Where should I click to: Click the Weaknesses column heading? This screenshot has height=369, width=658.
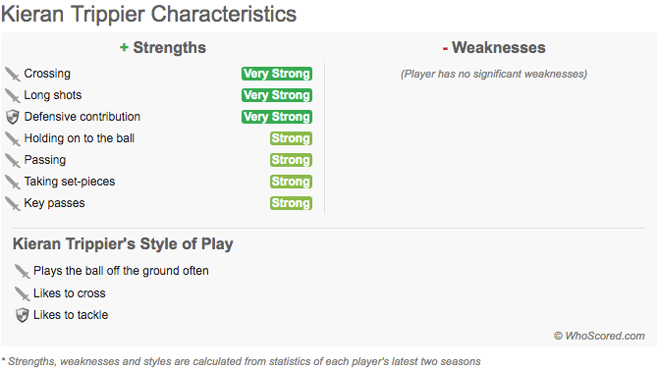494,48
